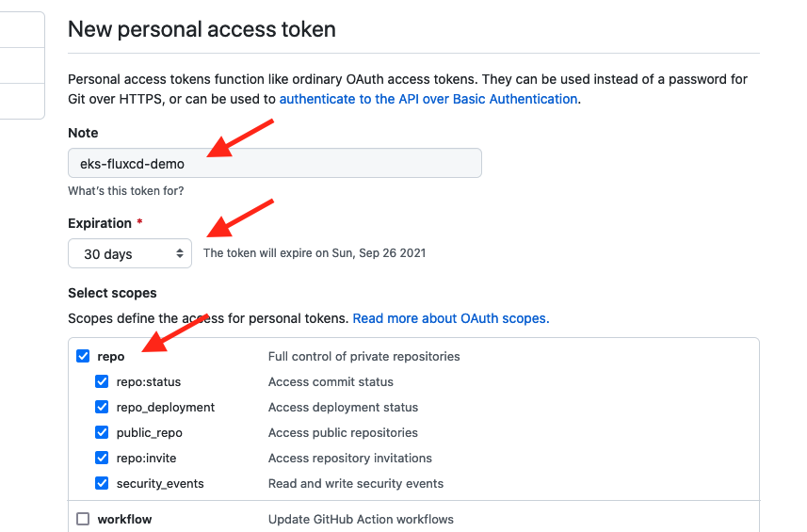The image size is (807, 532).
Task: Disable the repo_deployment checkbox
Action: click(102, 408)
